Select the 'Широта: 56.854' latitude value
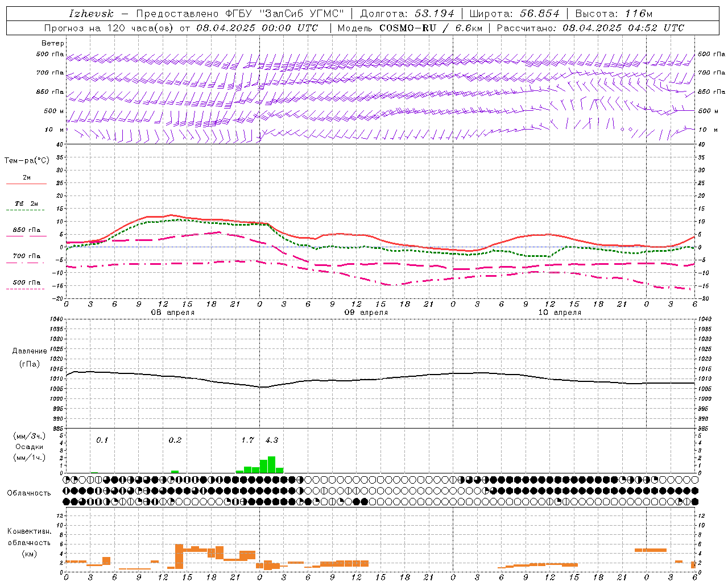The image size is (728, 582). pos(514,14)
